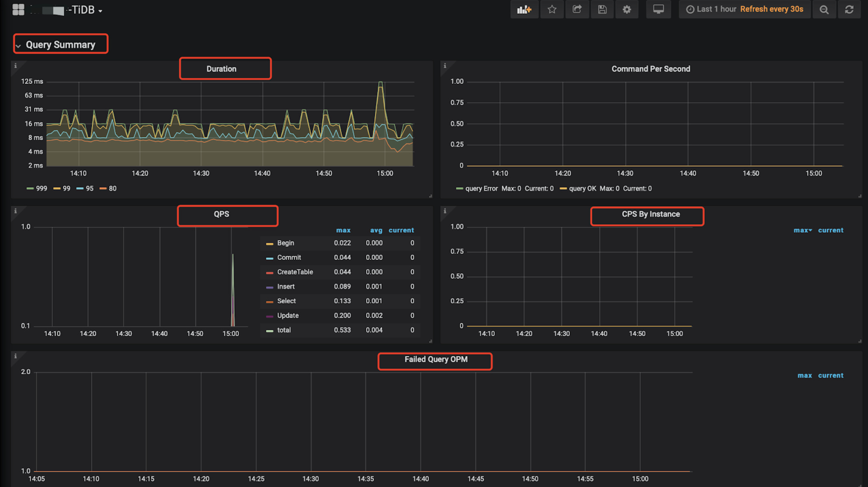868x487 pixels.
Task: Click the Add panel icon
Action: tap(524, 9)
